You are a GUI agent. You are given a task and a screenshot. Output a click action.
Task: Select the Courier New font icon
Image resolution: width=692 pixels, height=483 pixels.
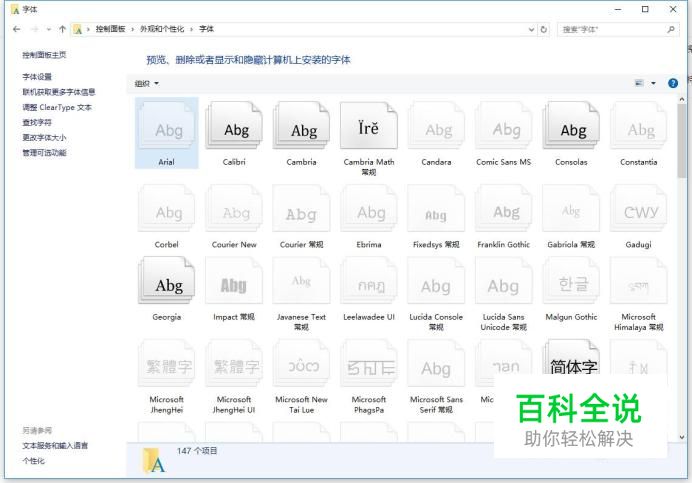coord(234,208)
